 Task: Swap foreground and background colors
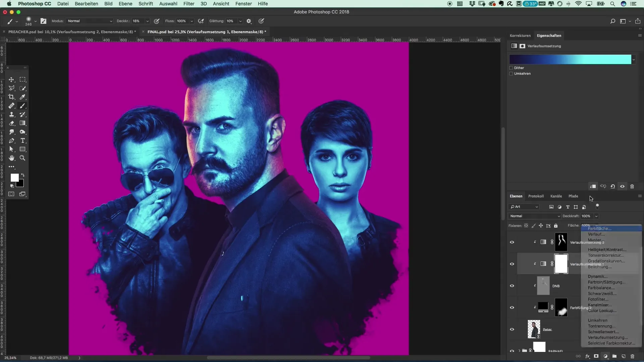[x=23, y=175]
